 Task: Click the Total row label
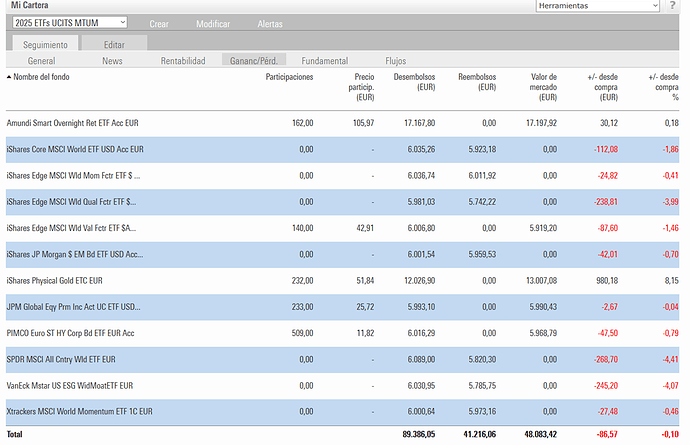15,434
